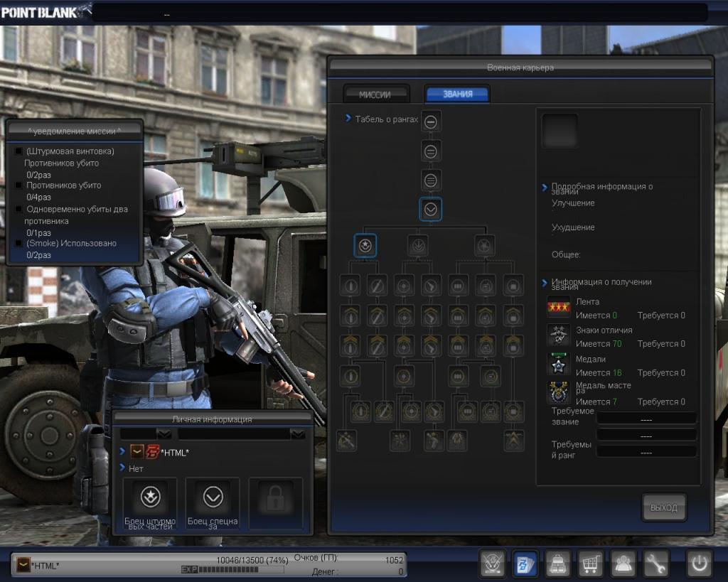Select the single-bar rank icon in rank table
The height and width of the screenshot is (582, 728).
(430, 122)
